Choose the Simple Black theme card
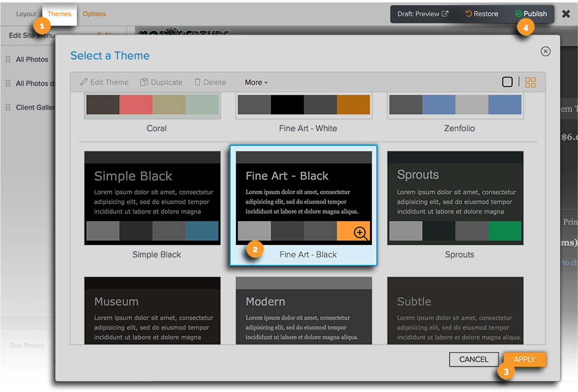Viewport: 578px width, 392px height. (x=152, y=198)
